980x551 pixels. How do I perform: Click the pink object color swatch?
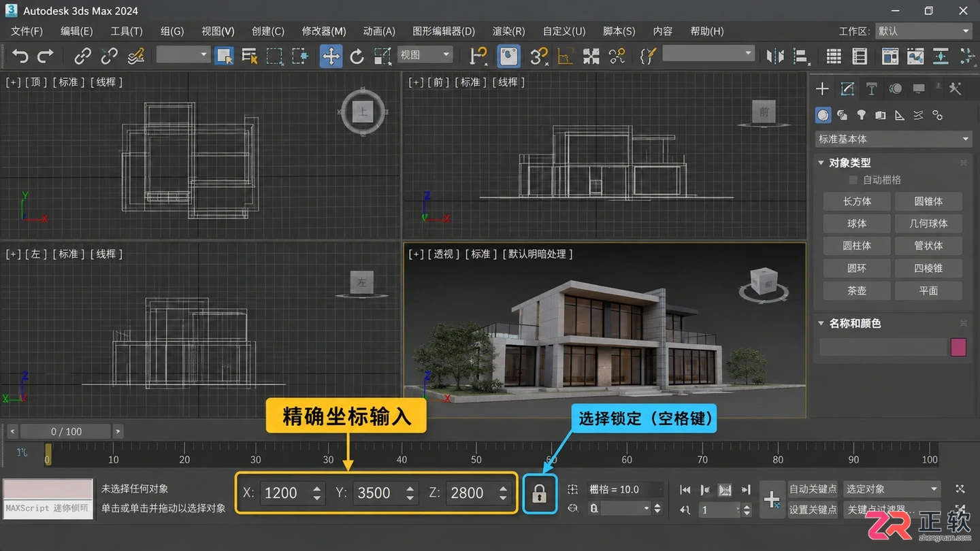(958, 347)
